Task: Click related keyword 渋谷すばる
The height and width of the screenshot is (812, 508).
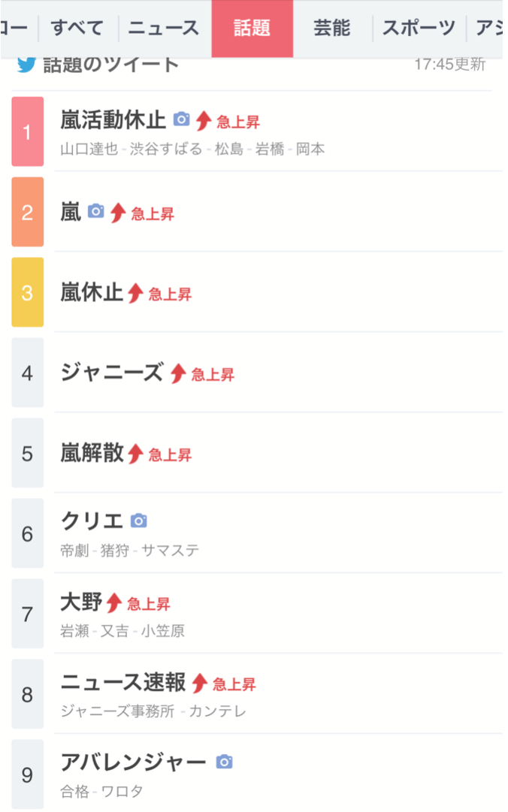Action: pyautogui.click(x=166, y=149)
